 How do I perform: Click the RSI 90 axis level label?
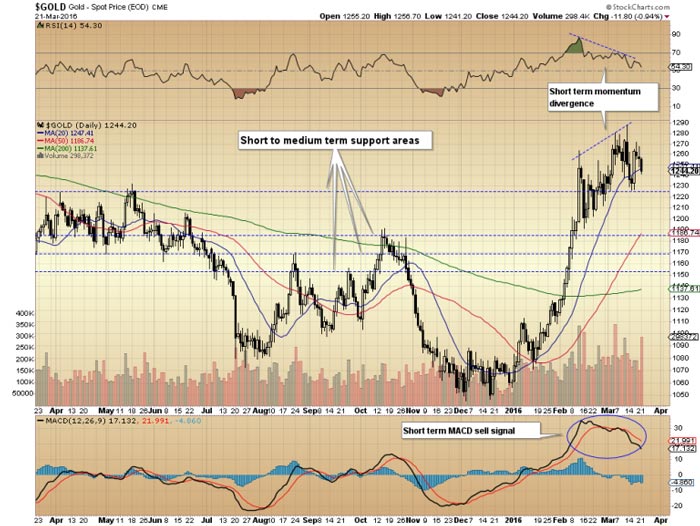coord(676,34)
